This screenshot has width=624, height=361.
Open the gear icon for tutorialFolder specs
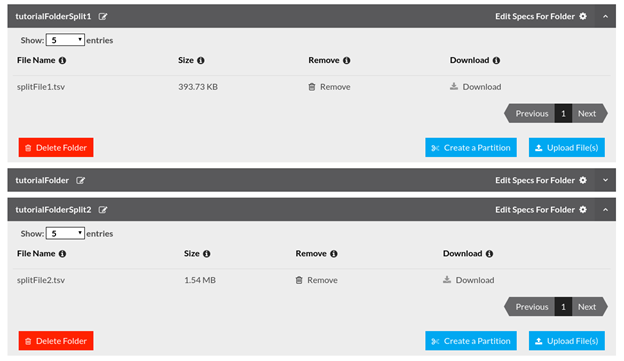[583, 180]
